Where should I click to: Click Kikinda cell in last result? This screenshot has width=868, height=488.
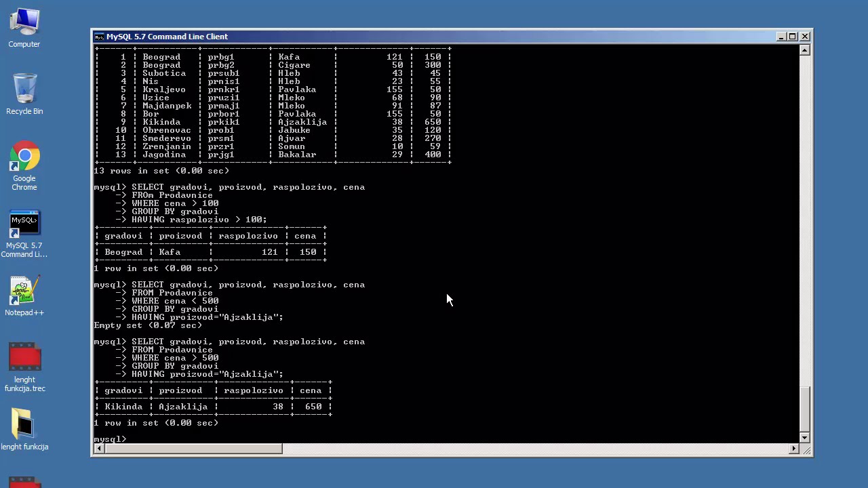[x=123, y=407]
